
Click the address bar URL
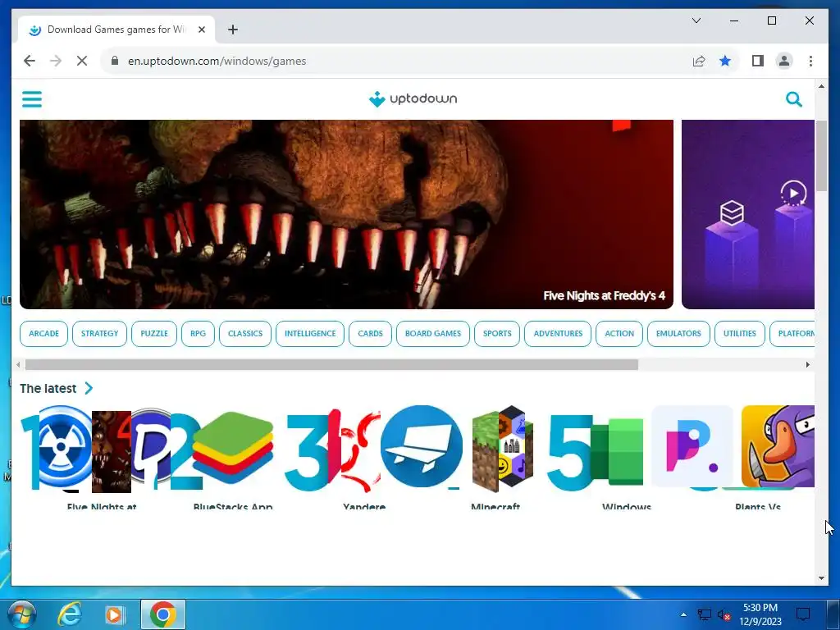pos(217,61)
